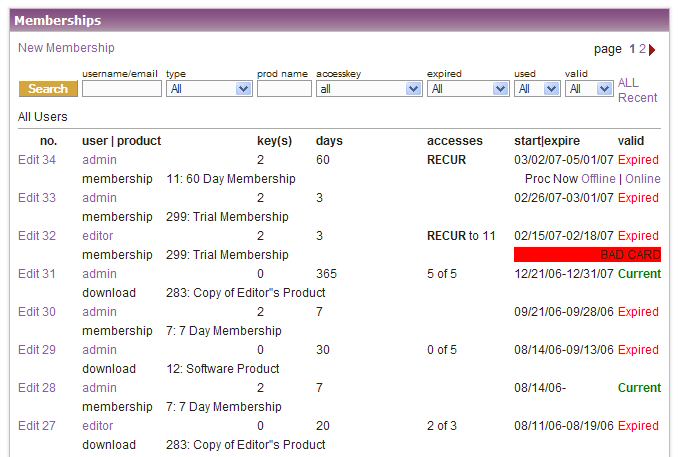The height and width of the screenshot is (457, 678).
Task: Click '299: Trial Membership' under row 32
Action: pyautogui.click(x=227, y=255)
